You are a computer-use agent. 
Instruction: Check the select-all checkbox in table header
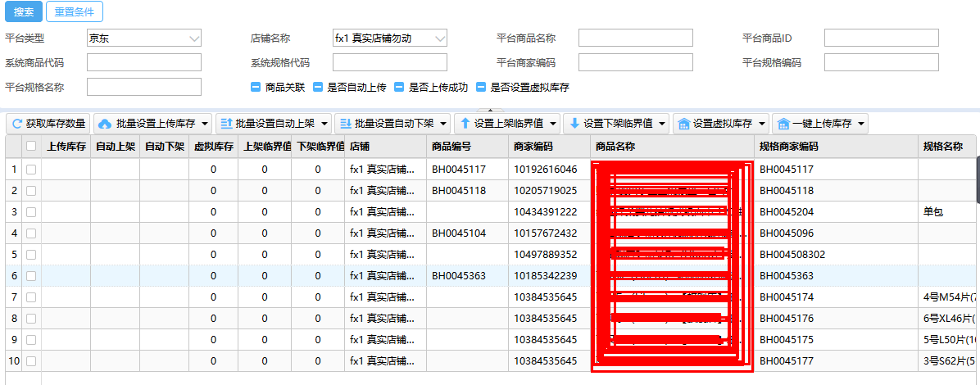(31, 147)
